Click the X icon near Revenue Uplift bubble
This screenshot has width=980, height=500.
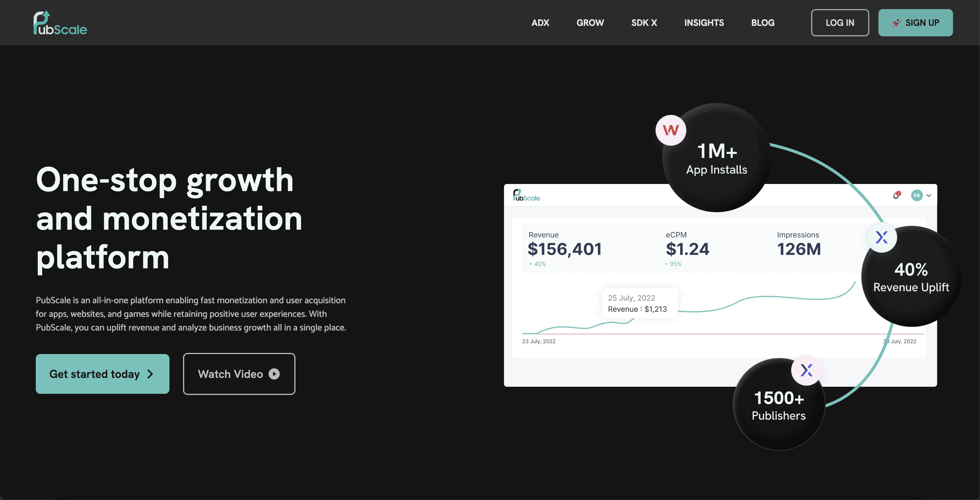coord(882,237)
